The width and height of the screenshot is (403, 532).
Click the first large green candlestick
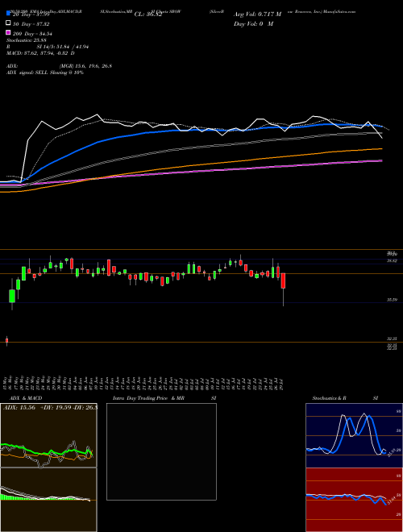(x=12, y=296)
